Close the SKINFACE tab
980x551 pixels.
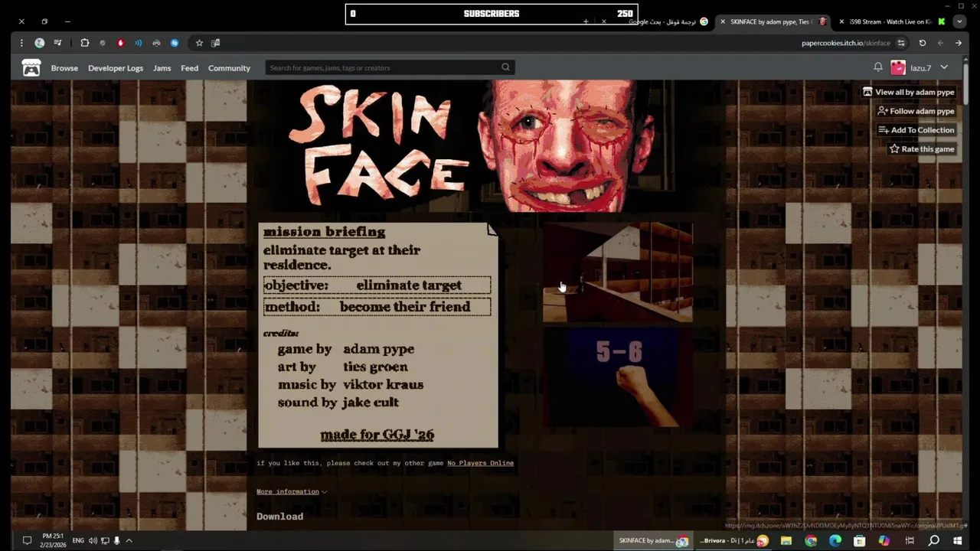722,21
